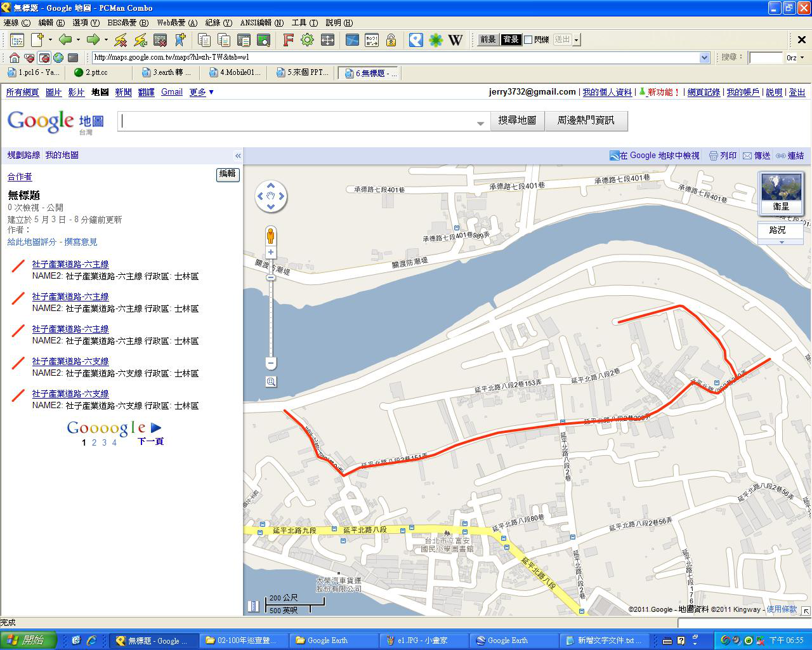Viewport: 812px width, 650px height.
Task: Expand the map type options under 路況
Action: pyautogui.click(x=781, y=242)
